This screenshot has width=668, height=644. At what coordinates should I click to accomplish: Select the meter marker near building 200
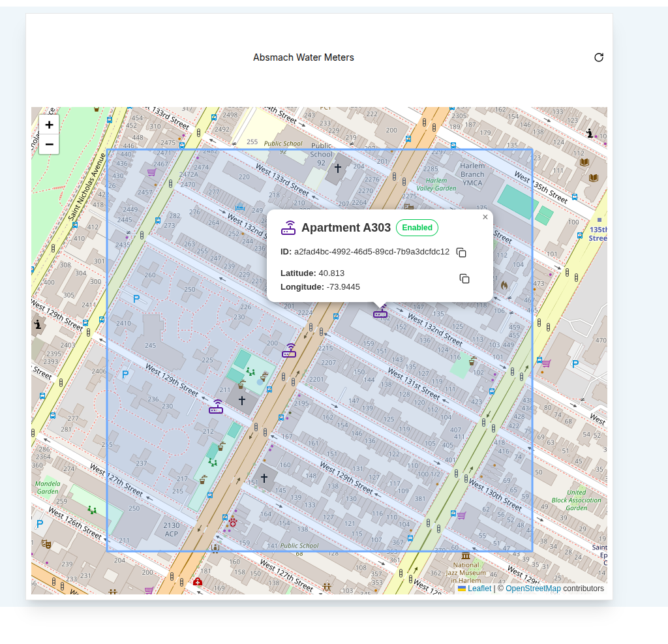click(x=289, y=352)
